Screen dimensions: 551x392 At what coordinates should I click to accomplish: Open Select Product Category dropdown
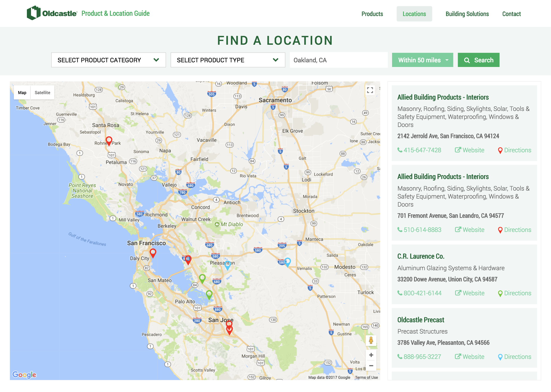[109, 60]
